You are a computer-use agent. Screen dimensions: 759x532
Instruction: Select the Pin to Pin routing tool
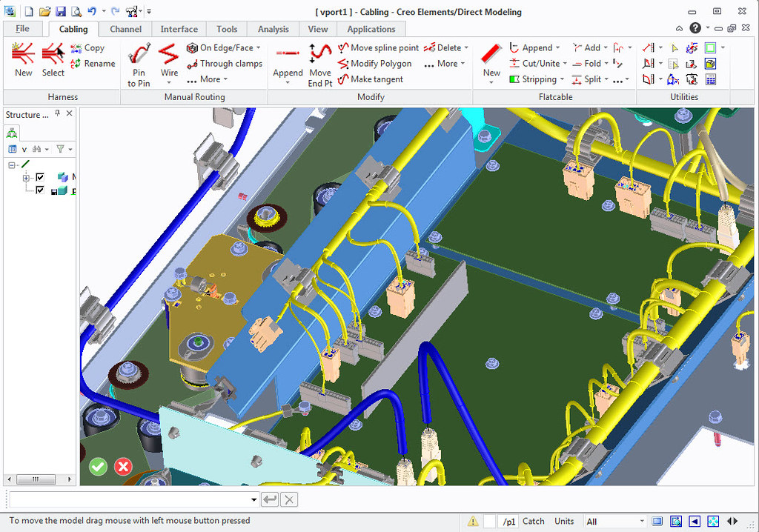click(x=138, y=63)
